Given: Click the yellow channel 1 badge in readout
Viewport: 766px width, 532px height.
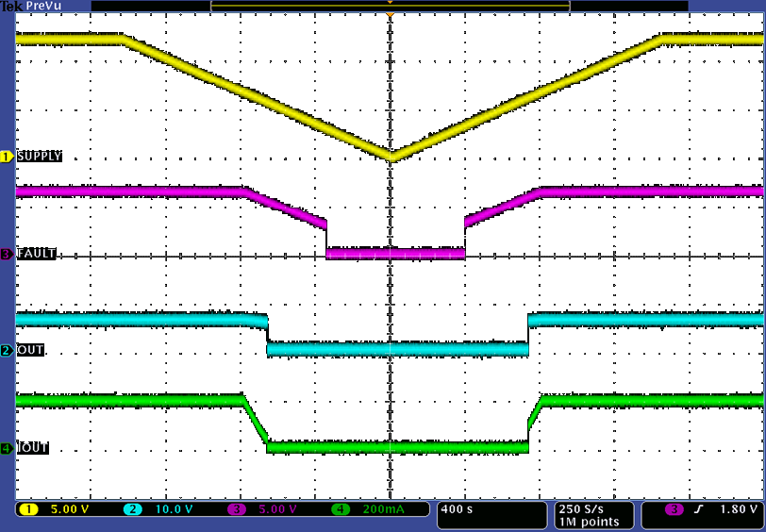Looking at the screenshot, I should [x=28, y=509].
